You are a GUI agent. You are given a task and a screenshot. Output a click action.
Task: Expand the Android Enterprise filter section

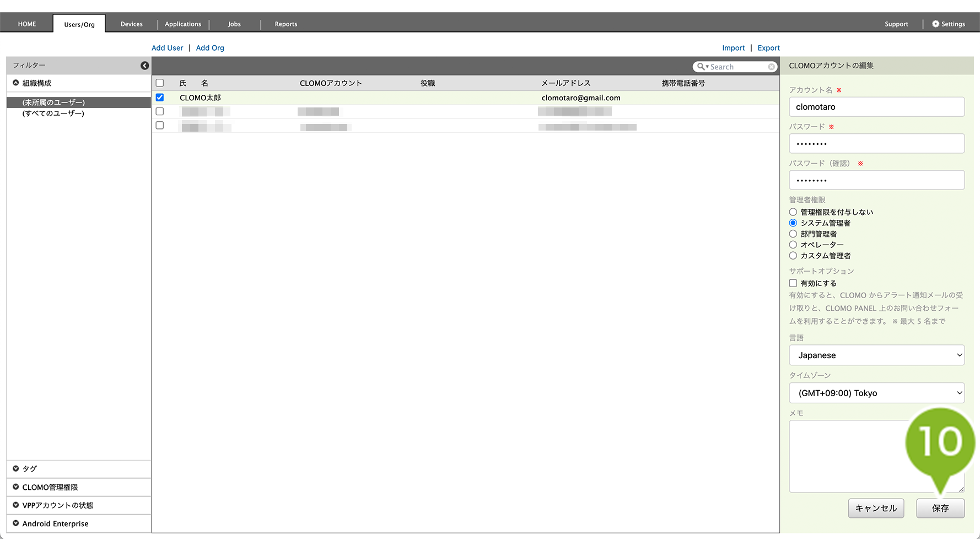click(16, 523)
